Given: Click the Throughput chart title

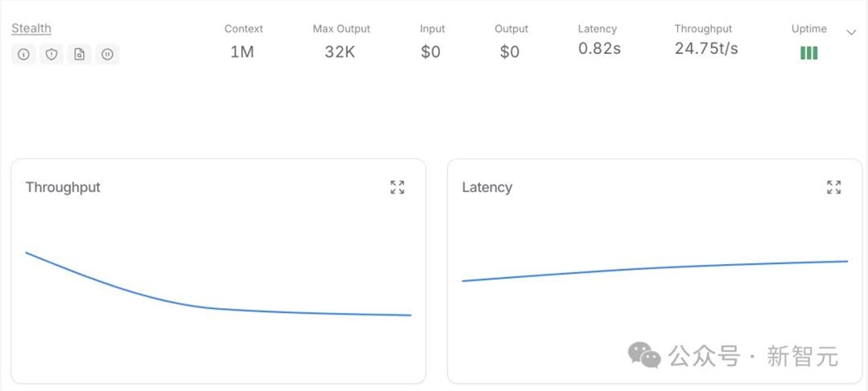Looking at the screenshot, I should pyautogui.click(x=62, y=187).
